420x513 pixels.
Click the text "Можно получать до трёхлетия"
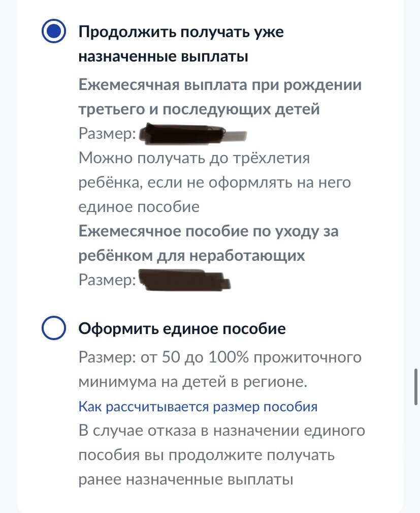point(201,158)
